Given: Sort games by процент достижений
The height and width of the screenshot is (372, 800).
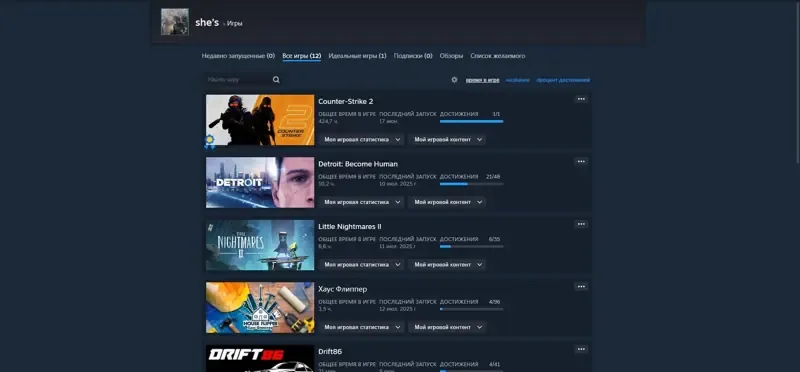Looking at the screenshot, I should point(563,80).
